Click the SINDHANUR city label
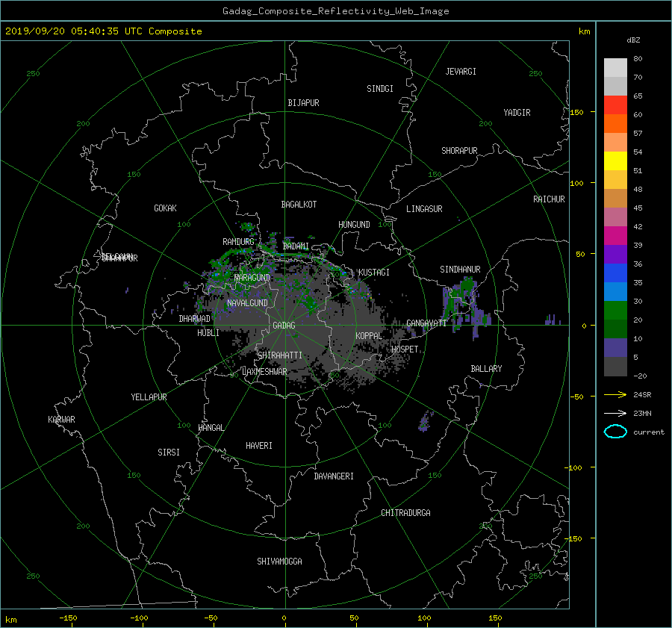The width and height of the screenshot is (672, 628). tap(460, 270)
